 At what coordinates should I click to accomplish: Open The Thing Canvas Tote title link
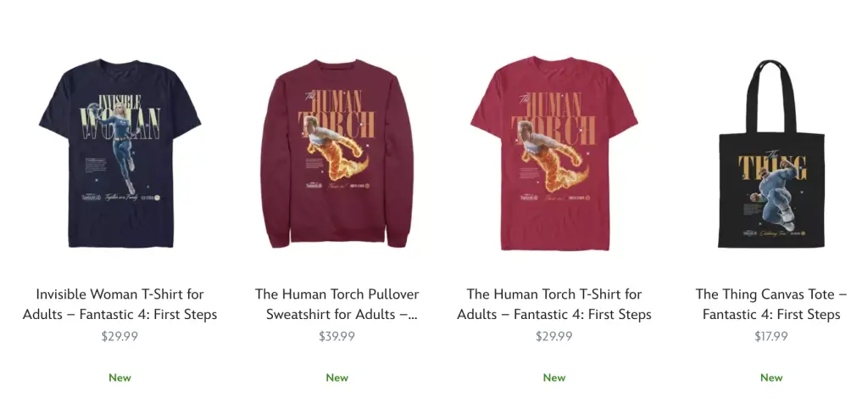click(x=771, y=305)
